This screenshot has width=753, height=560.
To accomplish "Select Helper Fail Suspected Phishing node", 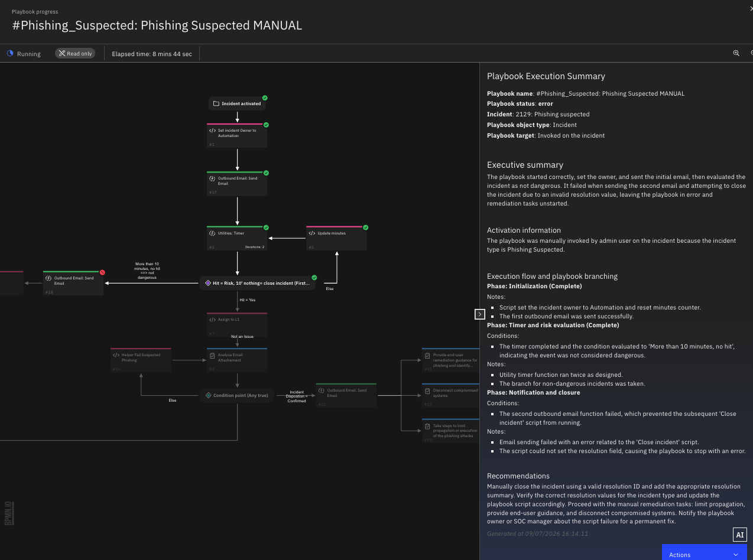I will click(141, 360).
